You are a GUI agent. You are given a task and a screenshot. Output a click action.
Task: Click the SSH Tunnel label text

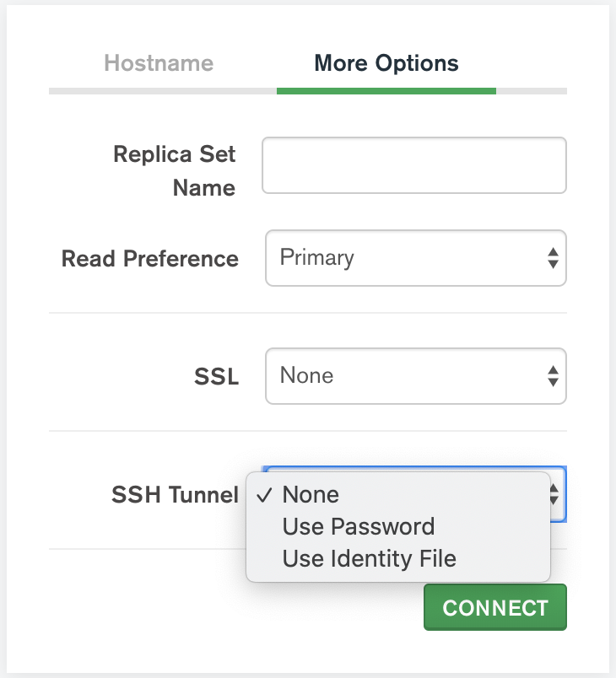175,495
